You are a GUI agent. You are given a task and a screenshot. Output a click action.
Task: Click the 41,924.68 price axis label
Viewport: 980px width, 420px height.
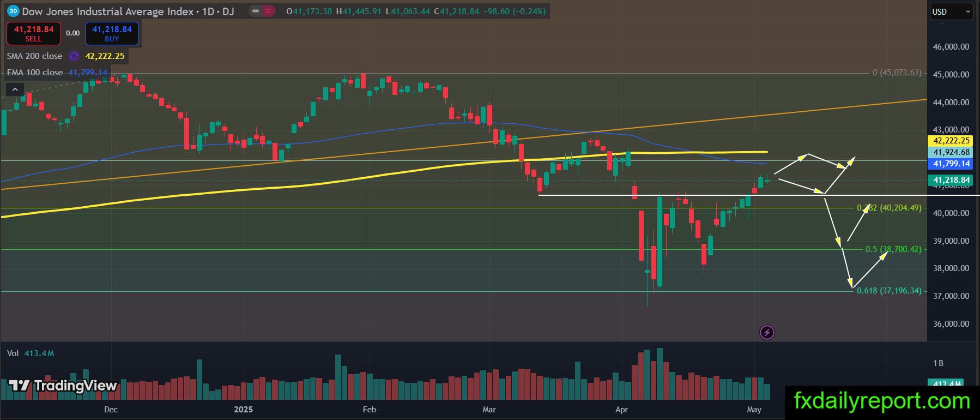(951, 152)
